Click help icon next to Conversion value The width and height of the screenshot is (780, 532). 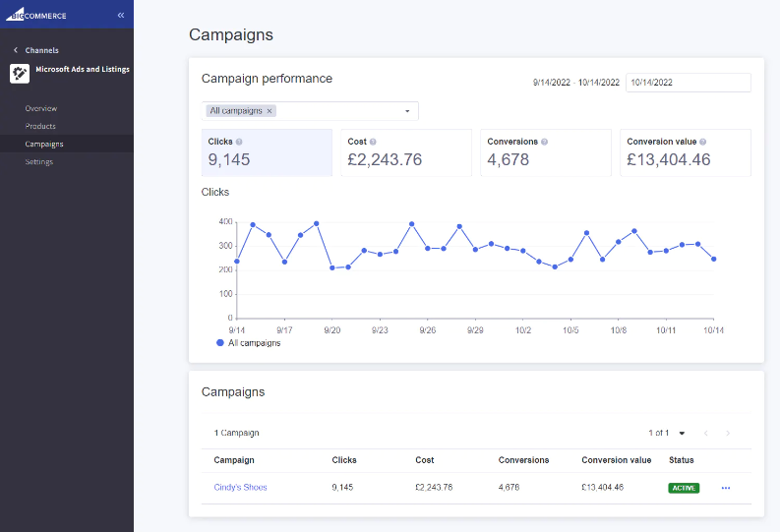(x=703, y=142)
